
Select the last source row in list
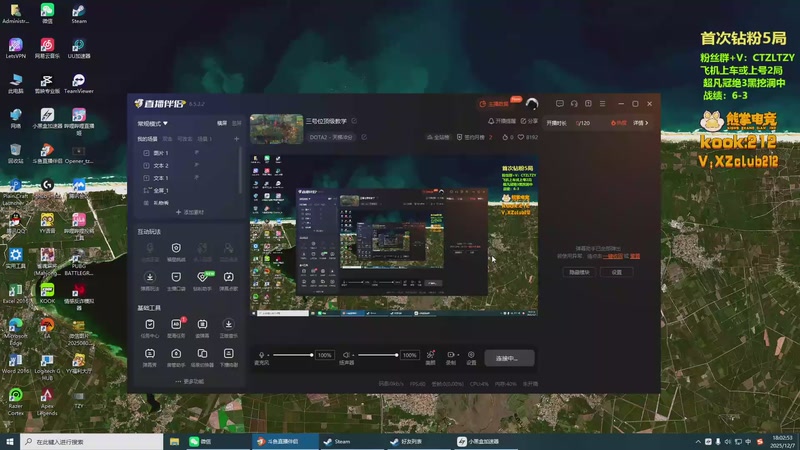coord(189,203)
